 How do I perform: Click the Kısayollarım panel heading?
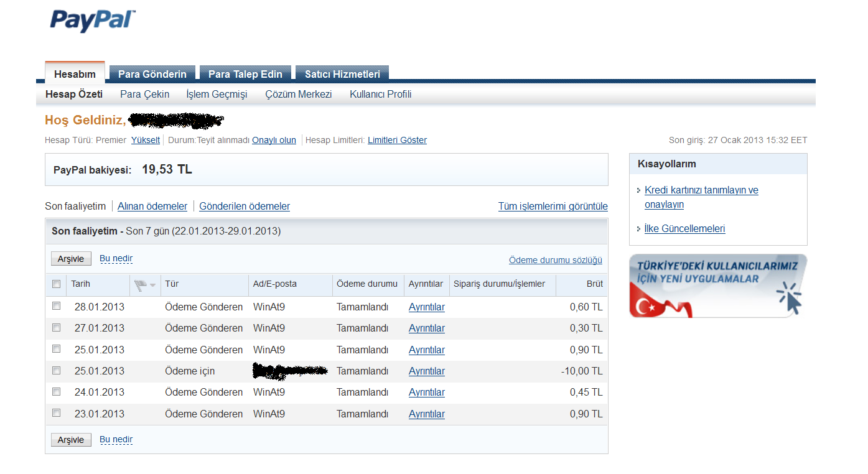pos(667,164)
